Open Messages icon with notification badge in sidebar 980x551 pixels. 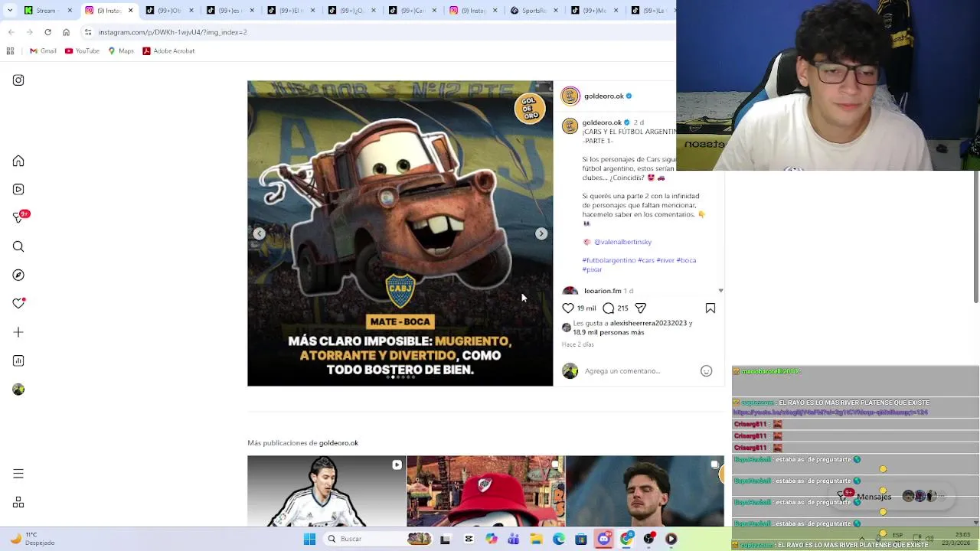pyautogui.click(x=19, y=217)
